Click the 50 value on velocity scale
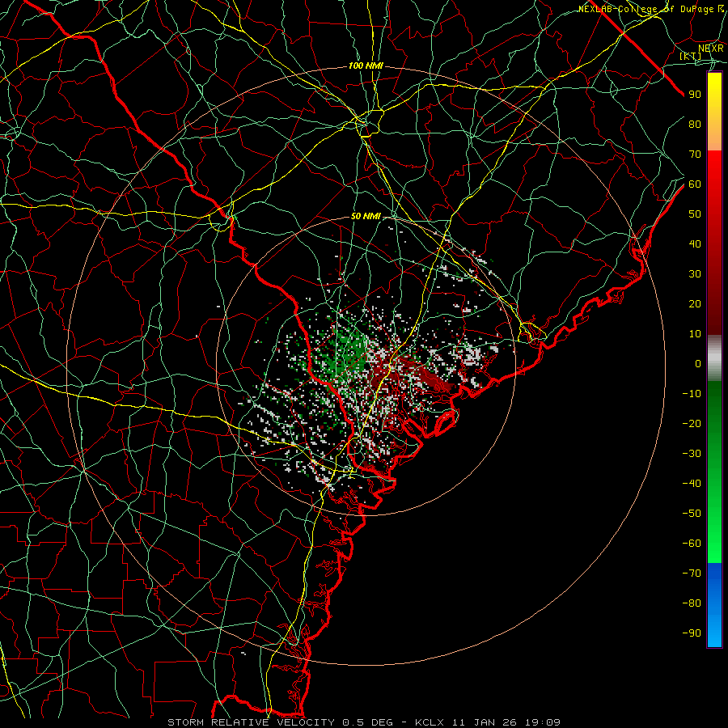Viewport: 728px width, 728px height. [695, 214]
